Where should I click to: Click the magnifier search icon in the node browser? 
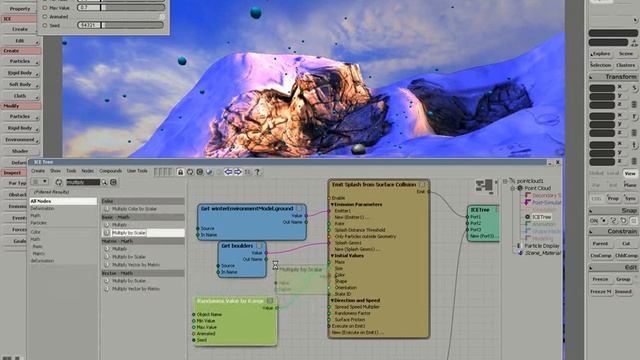(x=104, y=182)
